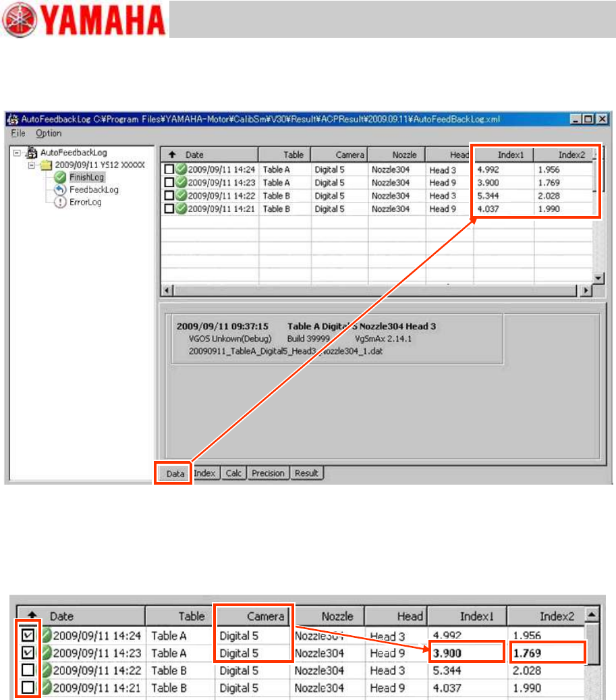Select Index1 value 5.344 in upper list
This screenshot has width=616, height=700.
click(488, 196)
